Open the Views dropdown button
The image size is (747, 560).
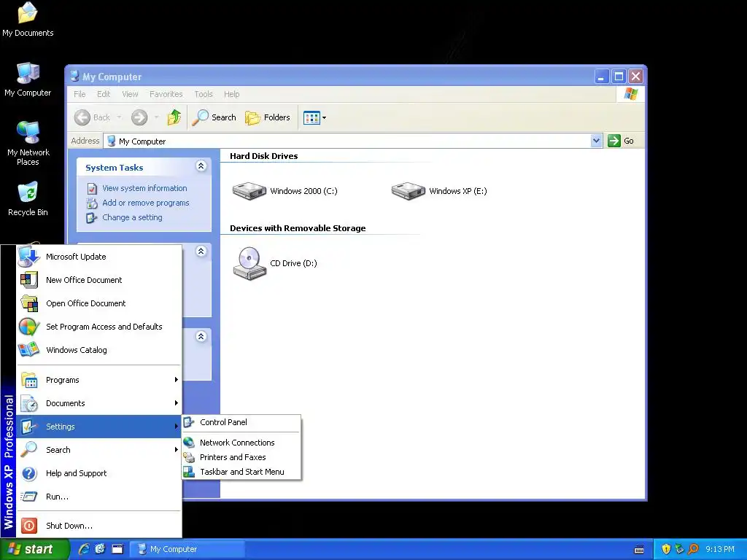pos(315,117)
